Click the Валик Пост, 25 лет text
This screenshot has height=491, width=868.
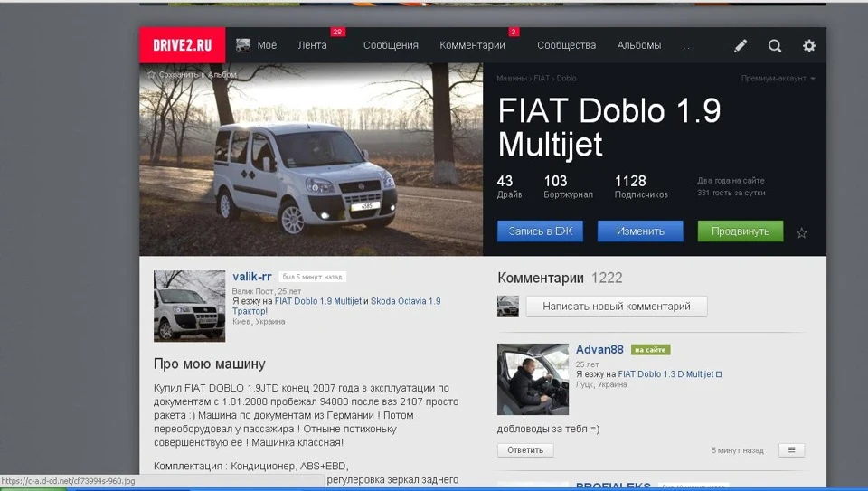click(x=267, y=291)
